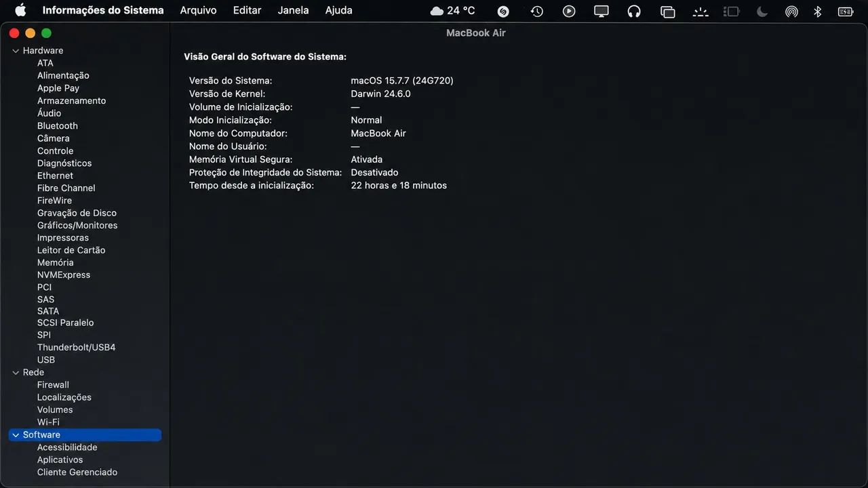Collapse the Software section
868x488 pixels.
pos(16,435)
